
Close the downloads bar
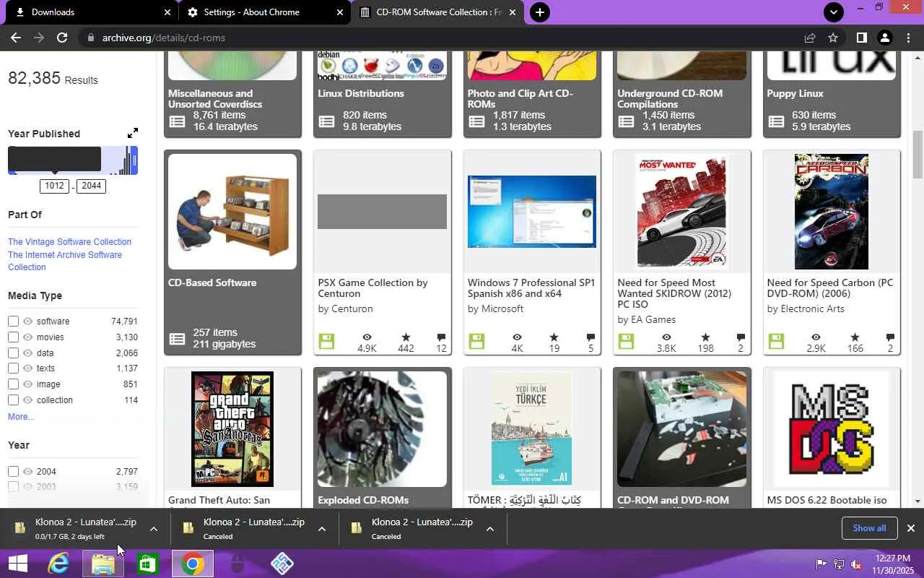click(911, 528)
